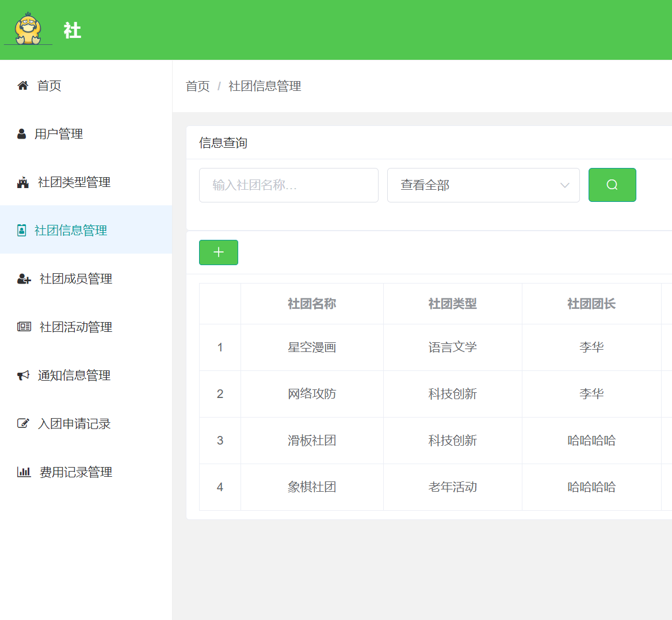Click the 老年活动 type cell
The image size is (672, 620).
tap(453, 487)
